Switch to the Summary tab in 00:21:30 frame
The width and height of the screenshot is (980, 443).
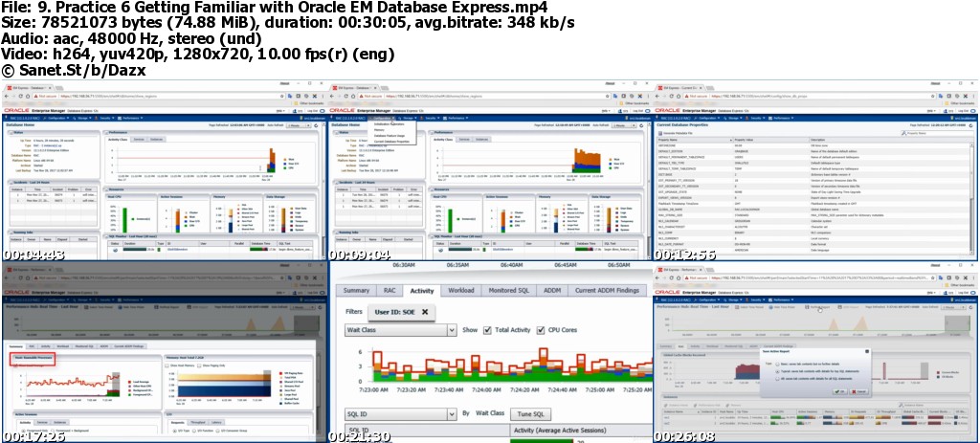356,291
